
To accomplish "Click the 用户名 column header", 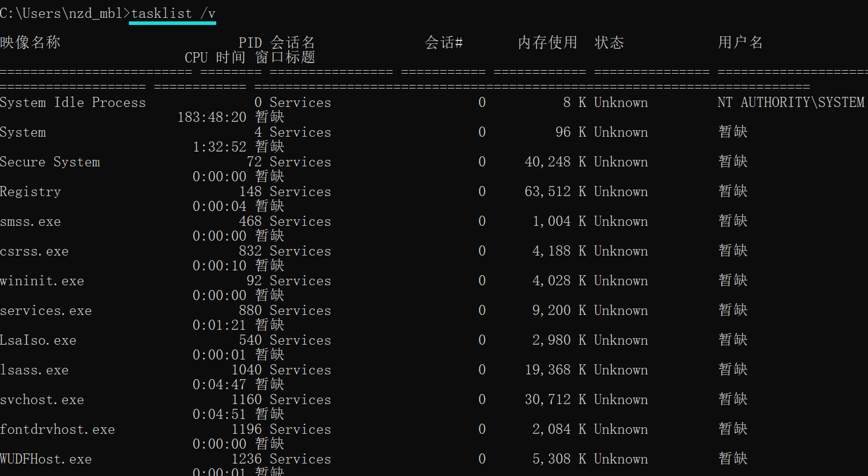I will tap(740, 43).
